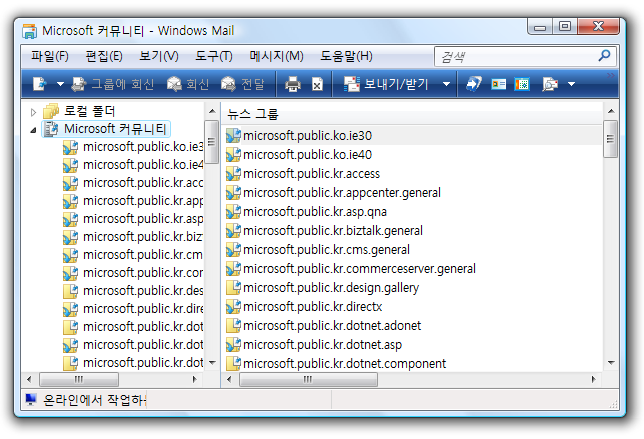This screenshot has width=644, height=439.
Task: Open the 보기(V) menu
Action: click(x=159, y=56)
